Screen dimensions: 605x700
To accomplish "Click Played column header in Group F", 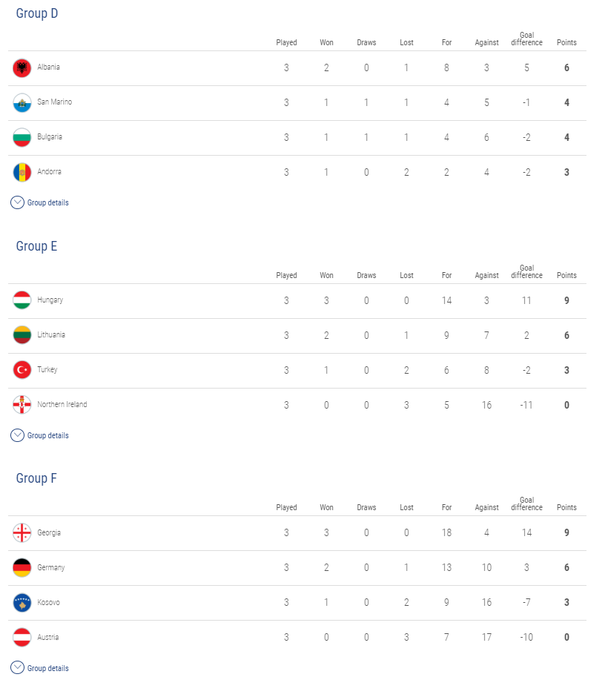I will pyautogui.click(x=286, y=507).
